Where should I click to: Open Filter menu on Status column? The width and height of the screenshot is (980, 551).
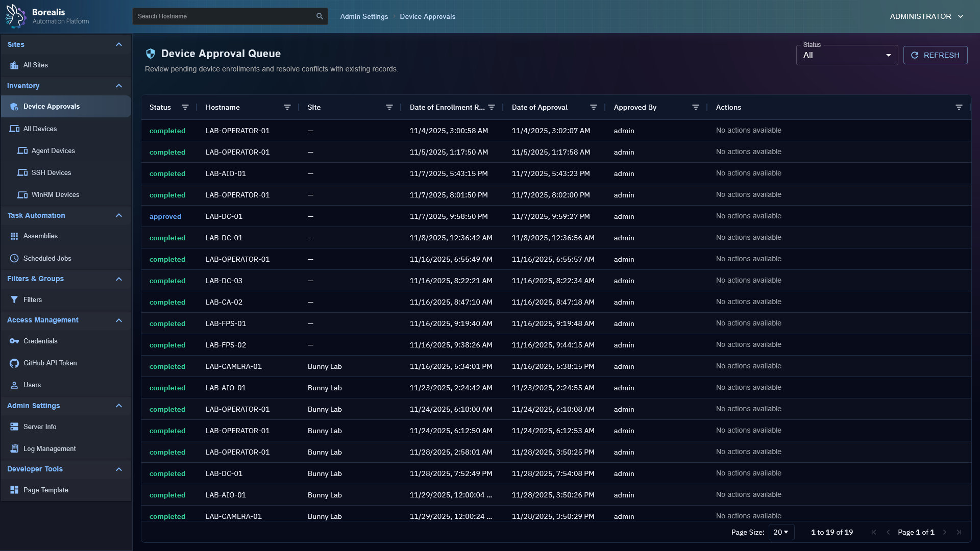point(185,107)
